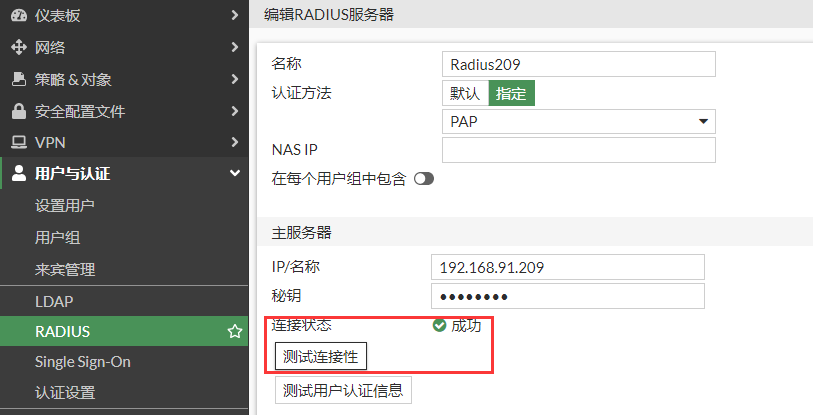Collapse the 用户与认证 section chevron
The image size is (813, 415).
click(234, 174)
